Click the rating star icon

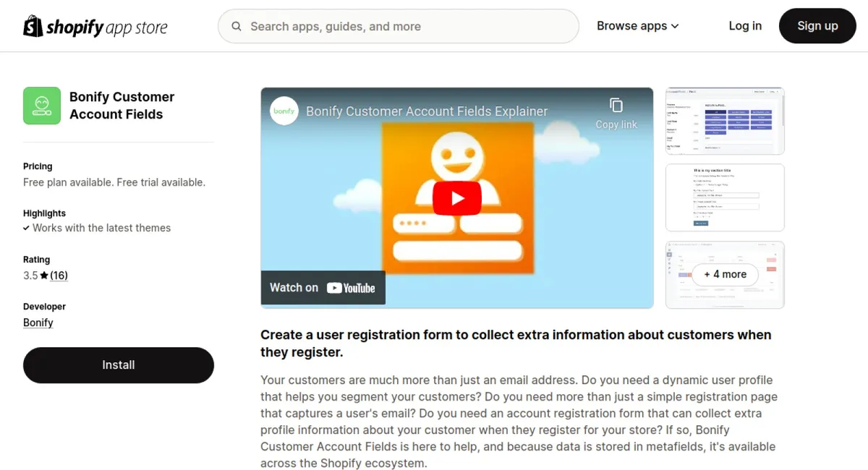pos(44,275)
